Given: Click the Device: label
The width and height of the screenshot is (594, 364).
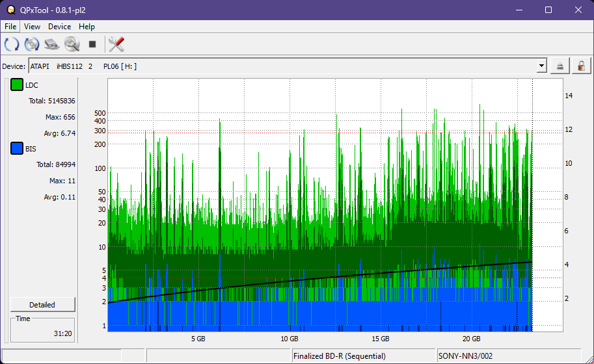Looking at the screenshot, I should tap(14, 66).
